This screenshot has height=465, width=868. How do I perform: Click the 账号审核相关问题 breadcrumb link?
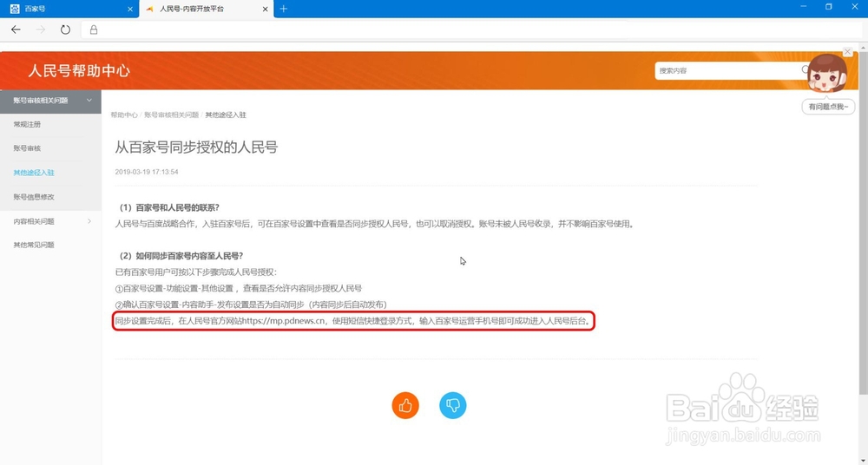point(172,115)
